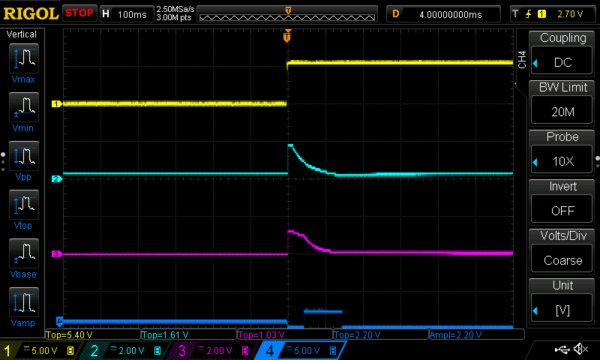600x360 pixels.
Task: Select the Vpp measurement icon
Action: pos(24,156)
